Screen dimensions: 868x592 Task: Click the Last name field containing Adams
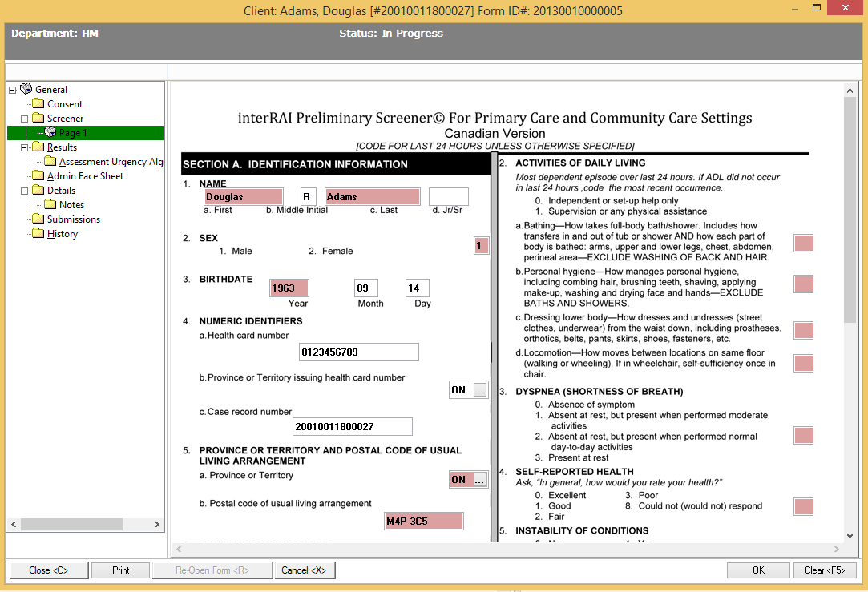pos(373,196)
